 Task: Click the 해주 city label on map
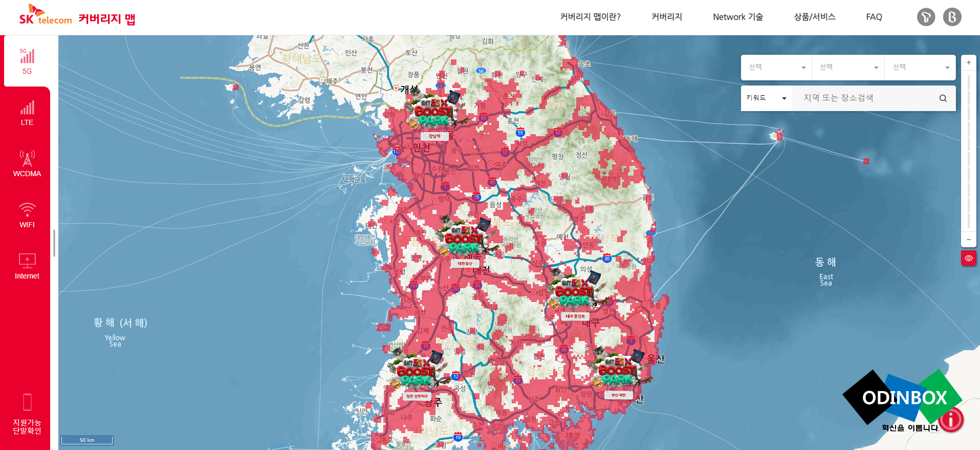pos(332,81)
